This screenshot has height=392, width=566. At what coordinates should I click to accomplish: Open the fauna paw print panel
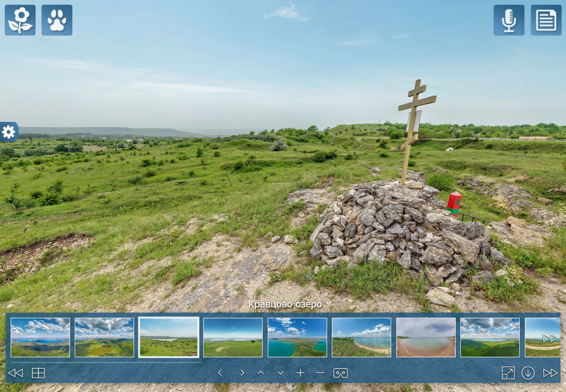[57, 20]
